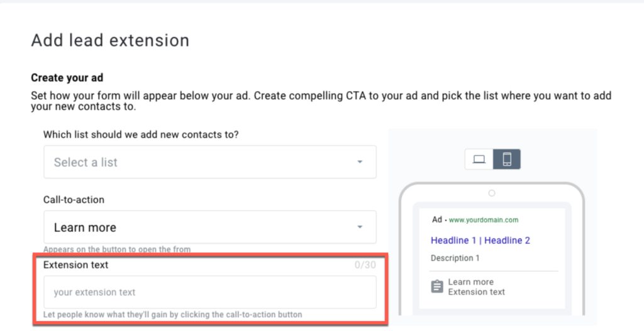Screen dimensions: 644x331
Task: Click Extension text in the ad preview
Action: click(x=477, y=291)
